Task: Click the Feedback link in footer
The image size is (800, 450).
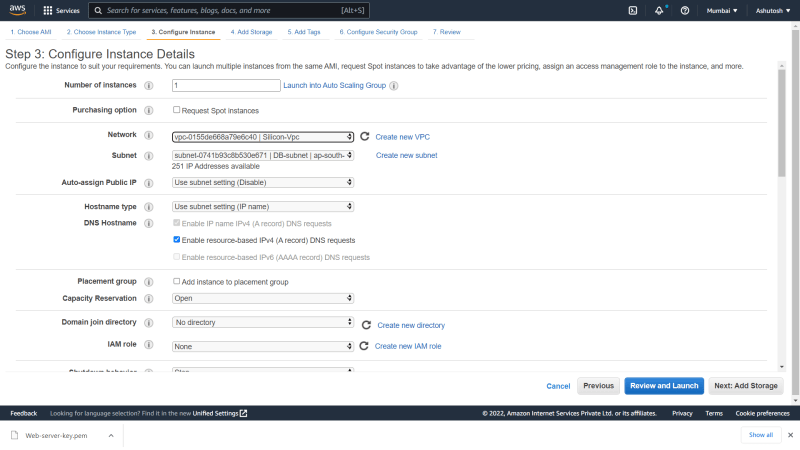Action: click(23, 413)
